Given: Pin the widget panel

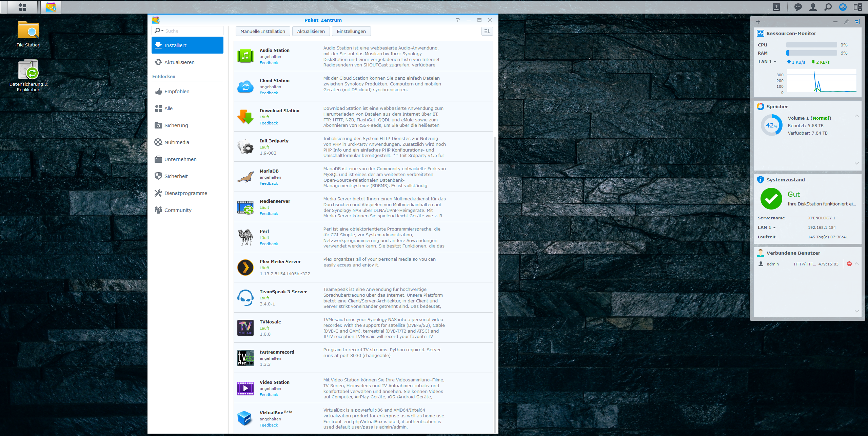Looking at the screenshot, I should (x=846, y=22).
